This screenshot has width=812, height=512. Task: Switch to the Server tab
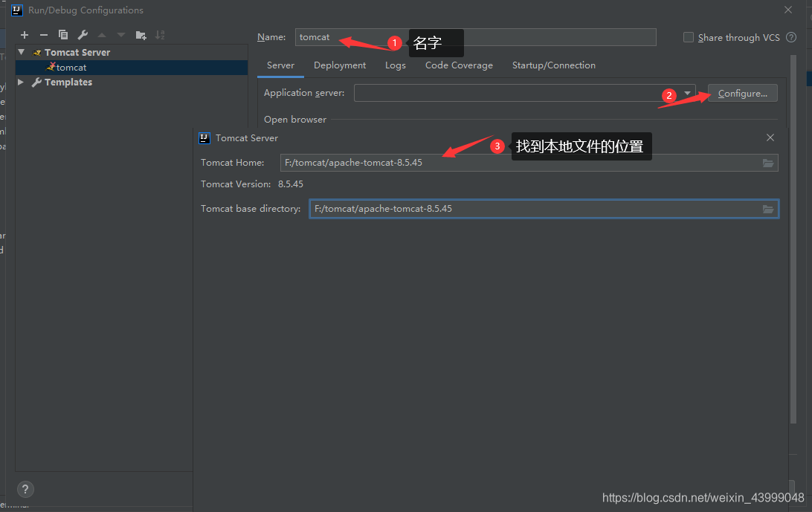[280, 65]
